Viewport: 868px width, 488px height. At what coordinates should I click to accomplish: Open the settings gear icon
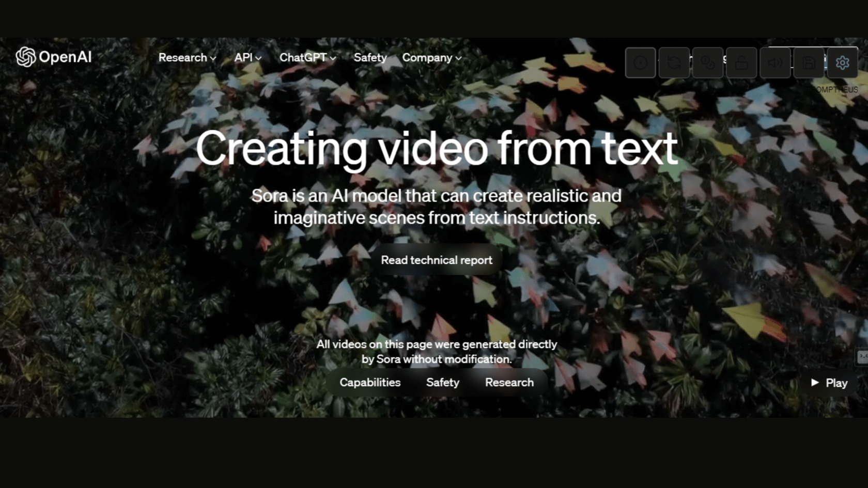tap(843, 62)
